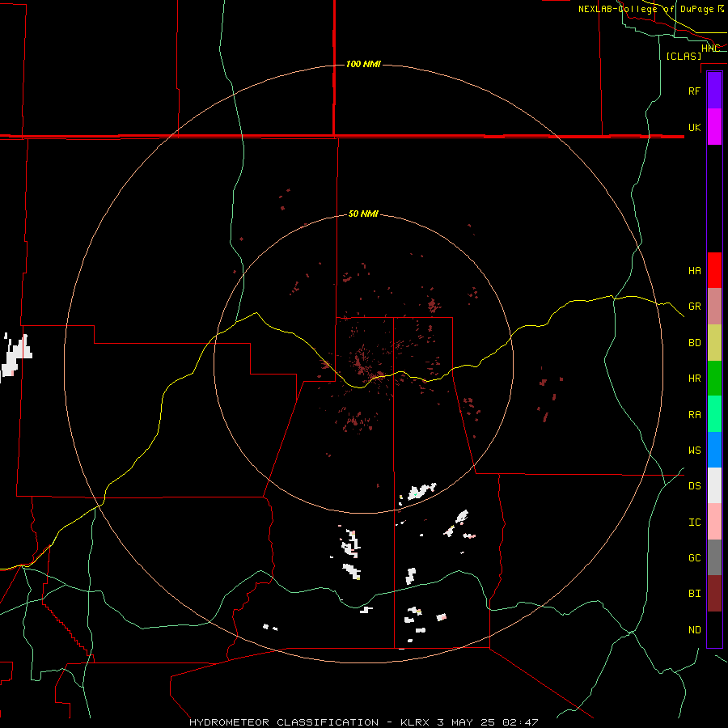Image resolution: width=728 pixels, height=728 pixels.
Task: Click the BI brown legend swatch
Action: pyautogui.click(x=714, y=594)
